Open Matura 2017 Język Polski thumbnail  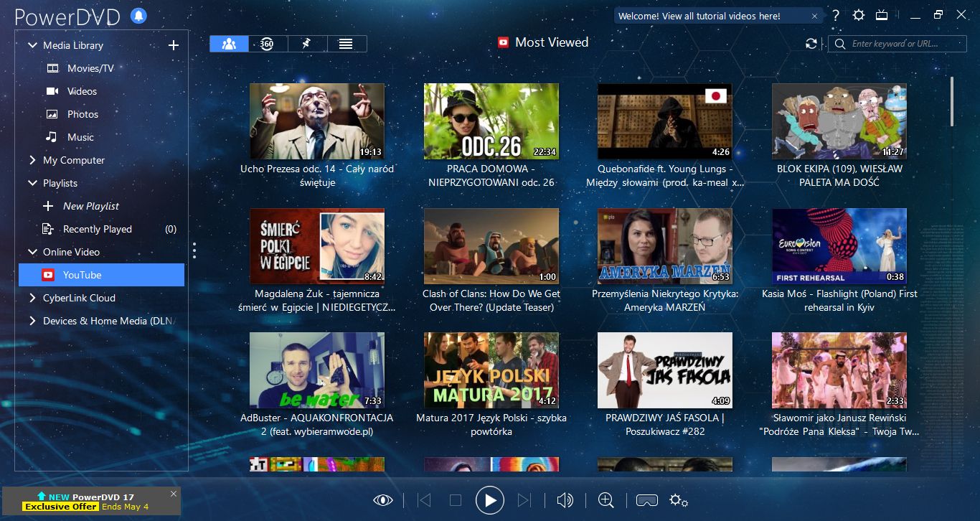[491, 370]
